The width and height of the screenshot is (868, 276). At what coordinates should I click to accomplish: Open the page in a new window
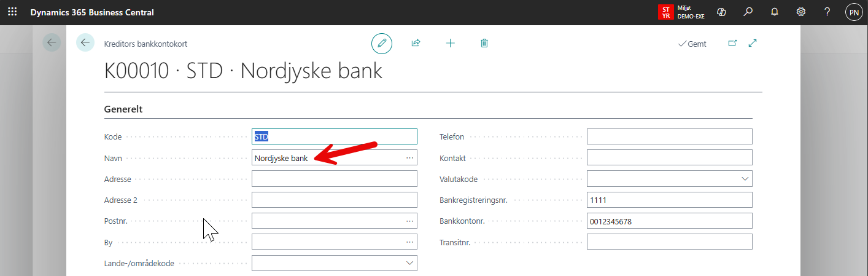click(x=732, y=43)
